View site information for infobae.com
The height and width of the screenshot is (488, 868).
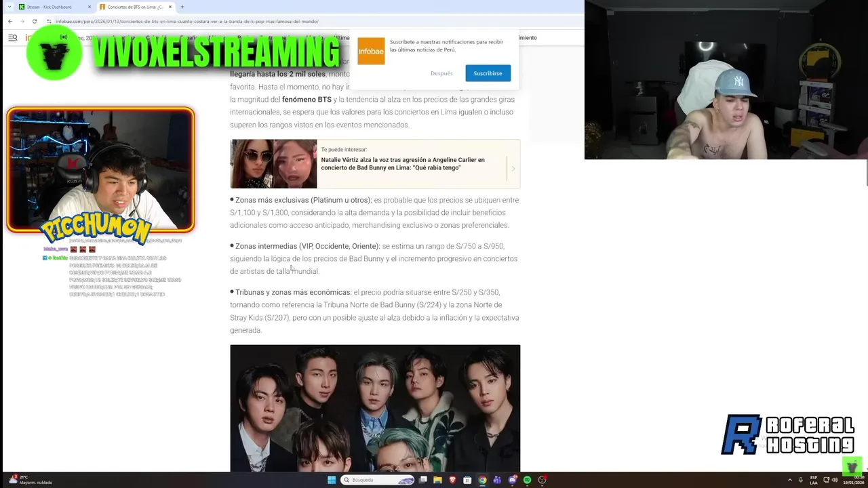(49, 21)
